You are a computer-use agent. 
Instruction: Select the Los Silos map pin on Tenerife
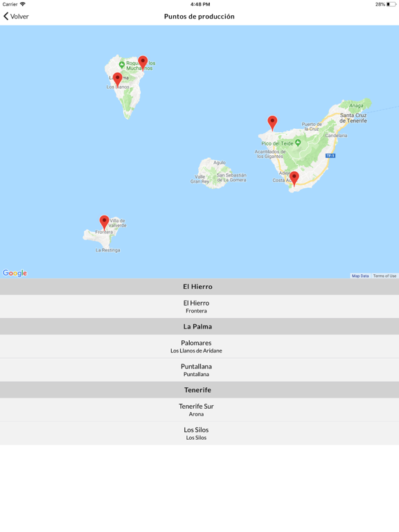(272, 123)
